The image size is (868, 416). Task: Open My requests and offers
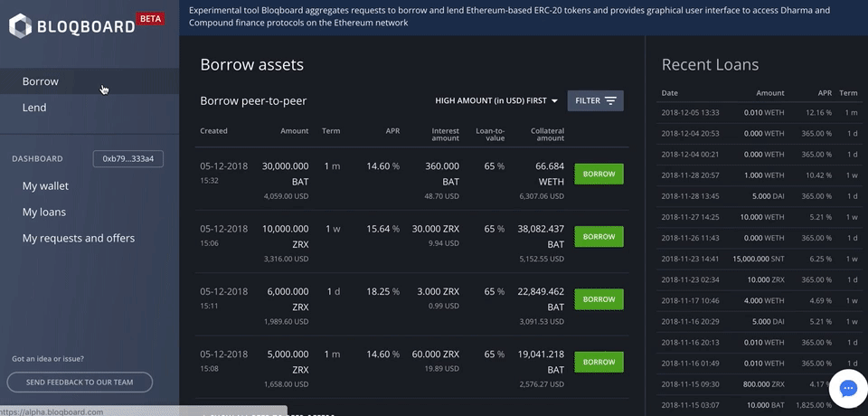79,239
